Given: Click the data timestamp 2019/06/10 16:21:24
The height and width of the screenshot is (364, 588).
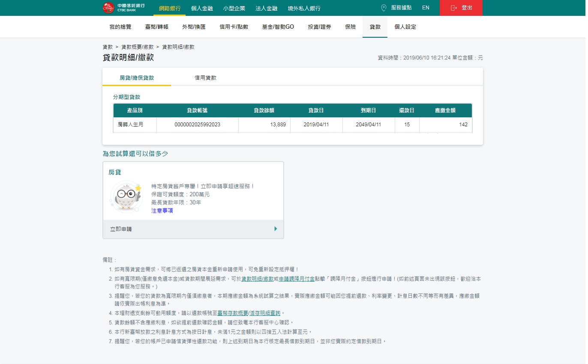Looking at the screenshot, I should [427, 58].
